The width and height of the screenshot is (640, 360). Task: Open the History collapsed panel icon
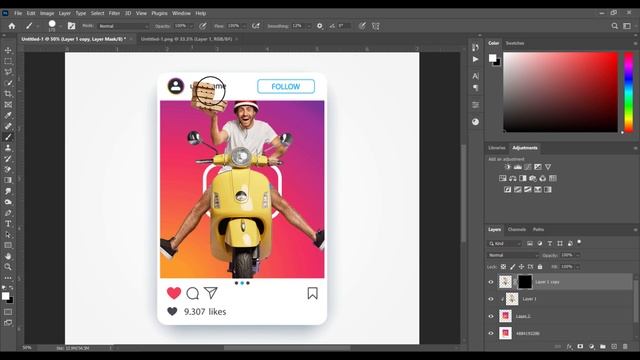pyautogui.click(x=476, y=47)
